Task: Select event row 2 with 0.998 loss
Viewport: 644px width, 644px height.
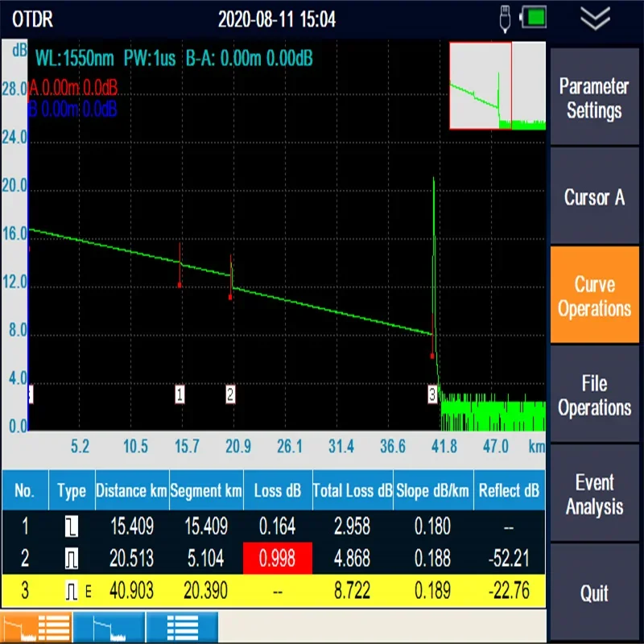Action: point(274,558)
